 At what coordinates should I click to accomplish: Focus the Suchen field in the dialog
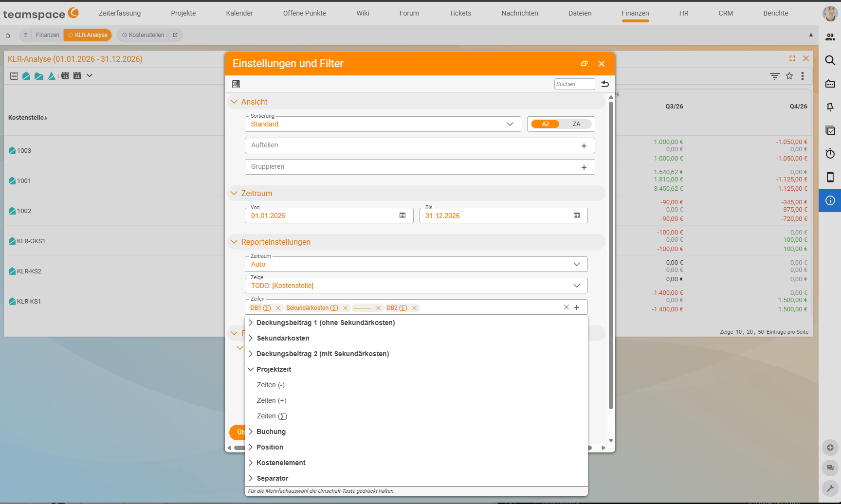point(574,84)
